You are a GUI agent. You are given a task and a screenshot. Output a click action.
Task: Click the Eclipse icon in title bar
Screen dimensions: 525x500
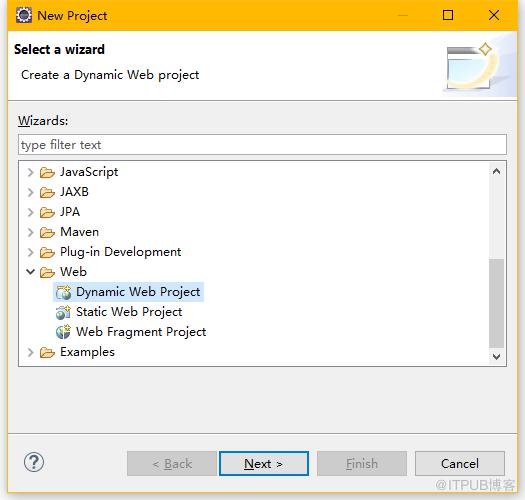pos(24,15)
